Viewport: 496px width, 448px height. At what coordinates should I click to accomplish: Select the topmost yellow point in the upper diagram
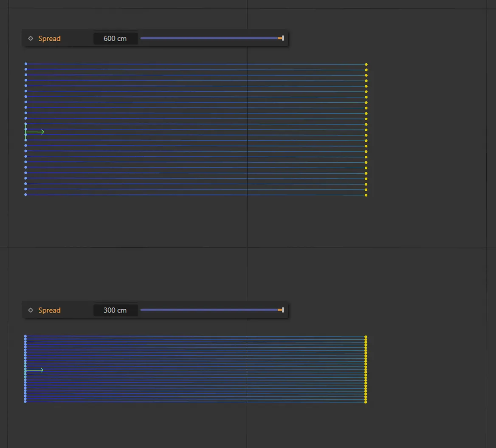[366, 65]
